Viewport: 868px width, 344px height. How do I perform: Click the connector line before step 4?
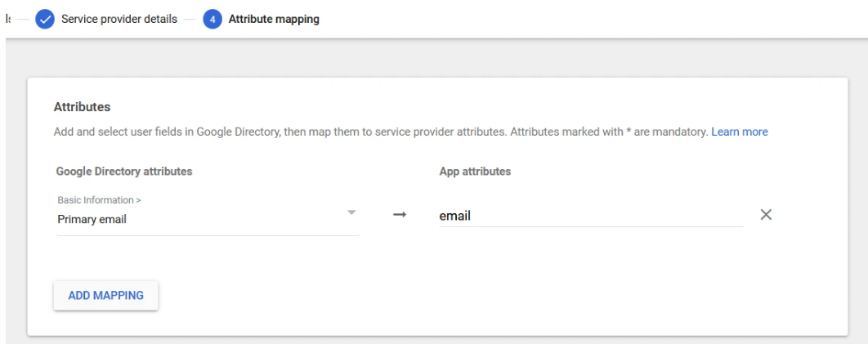coord(190,19)
